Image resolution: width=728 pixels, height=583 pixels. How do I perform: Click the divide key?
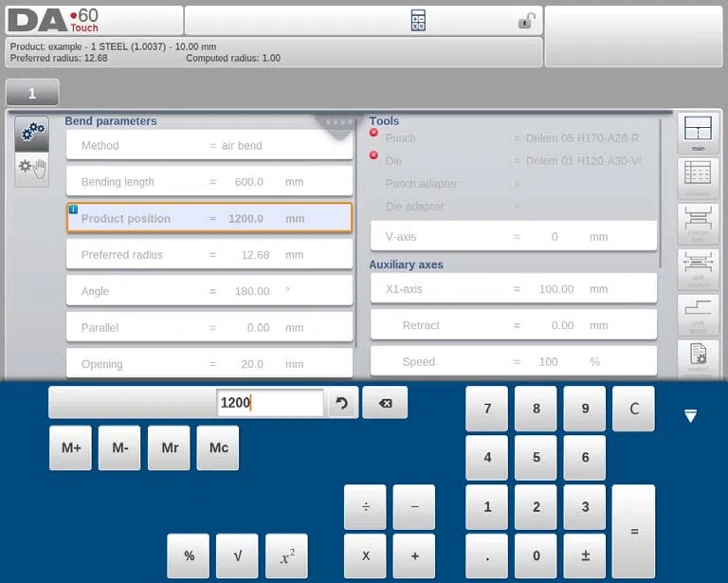tap(365, 506)
